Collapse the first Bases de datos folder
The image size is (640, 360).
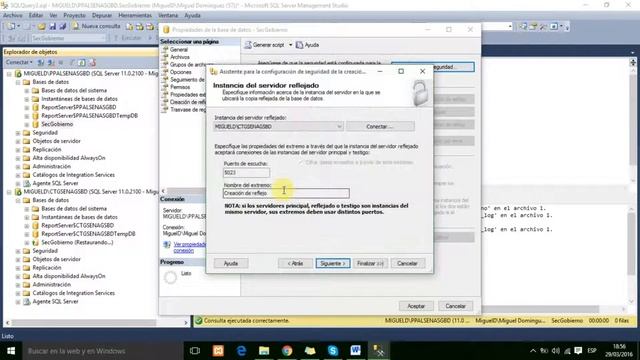coord(18,82)
